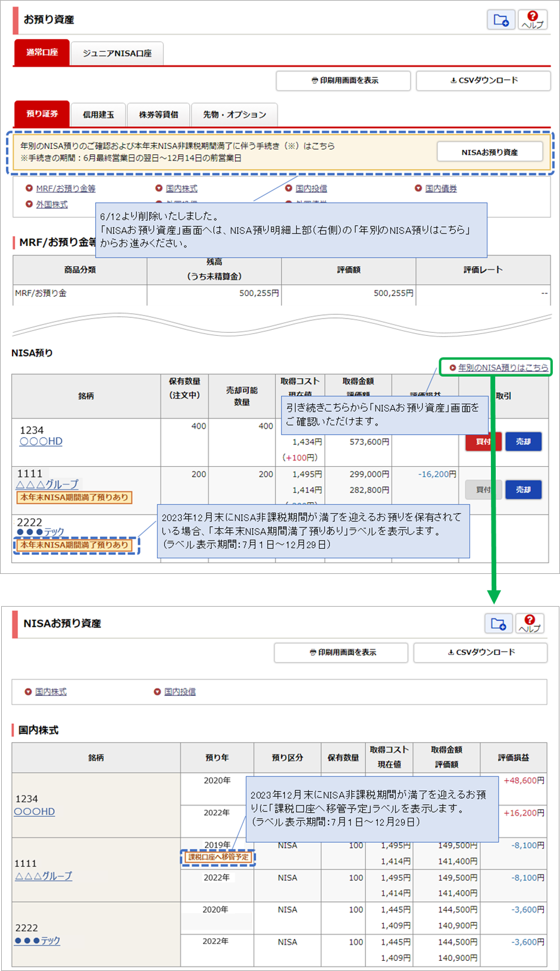Jump to 国内債券 anchor link
Image resolution: width=560 pixels, height=971 pixels.
tap(441, 188)
